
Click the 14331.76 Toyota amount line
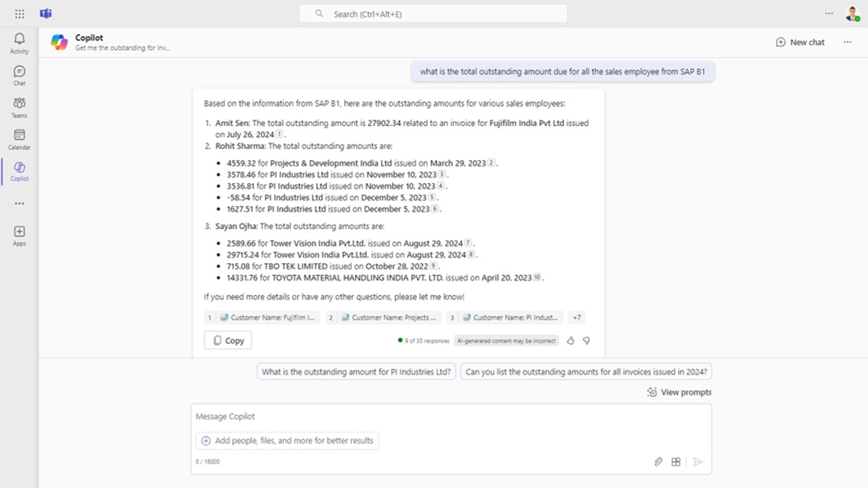[x=385, y=278]
